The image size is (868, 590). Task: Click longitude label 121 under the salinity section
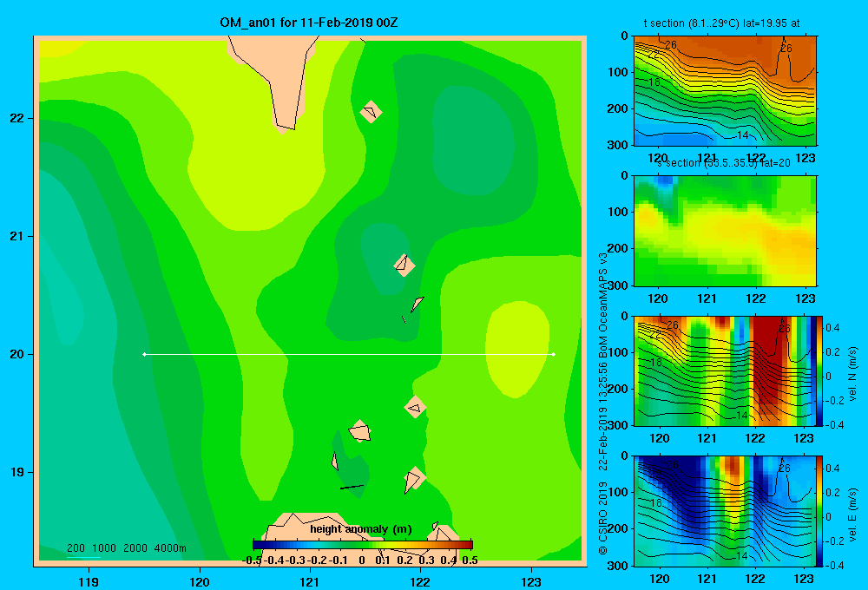[x=707, y=298]
